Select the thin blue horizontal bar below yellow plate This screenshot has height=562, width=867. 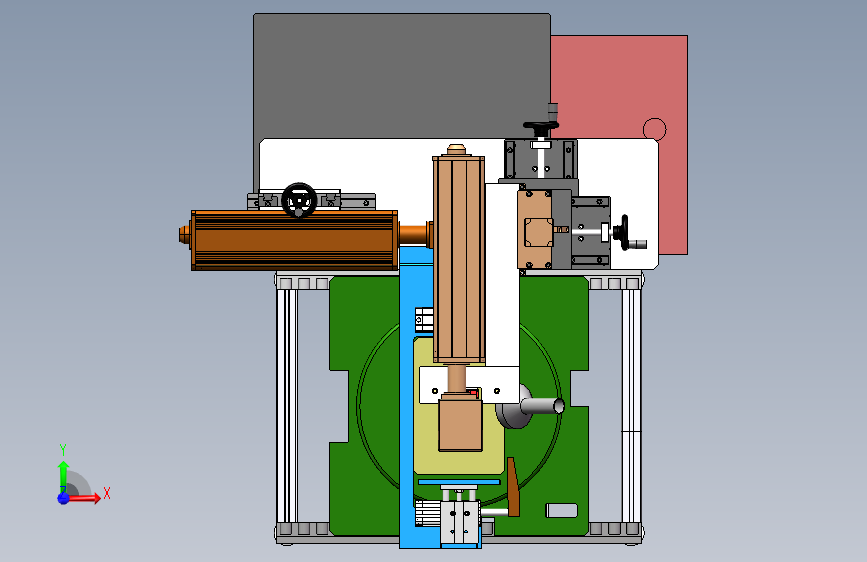click(459, 482)
